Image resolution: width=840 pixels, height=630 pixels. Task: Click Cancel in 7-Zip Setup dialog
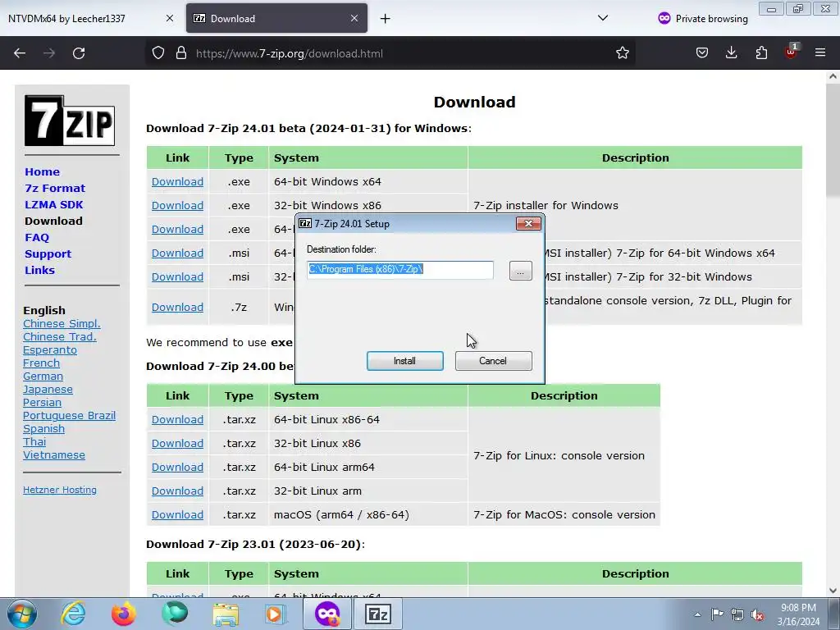click(x=493, y=361)
